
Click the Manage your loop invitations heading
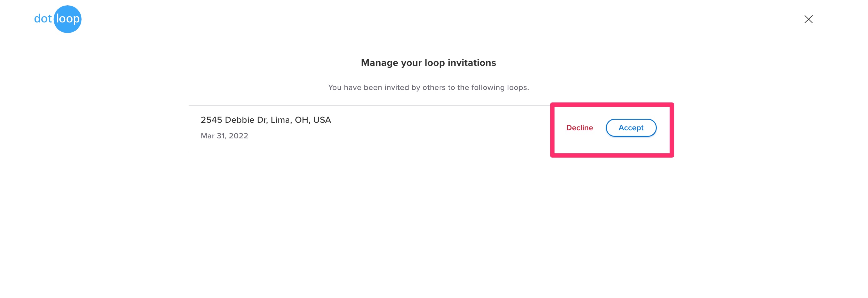click(428, 62)
